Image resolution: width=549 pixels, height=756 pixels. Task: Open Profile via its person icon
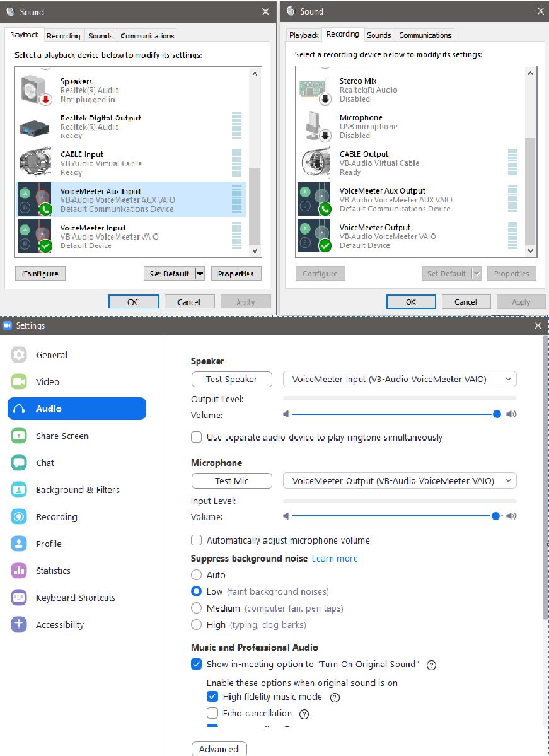coord(19,544)
